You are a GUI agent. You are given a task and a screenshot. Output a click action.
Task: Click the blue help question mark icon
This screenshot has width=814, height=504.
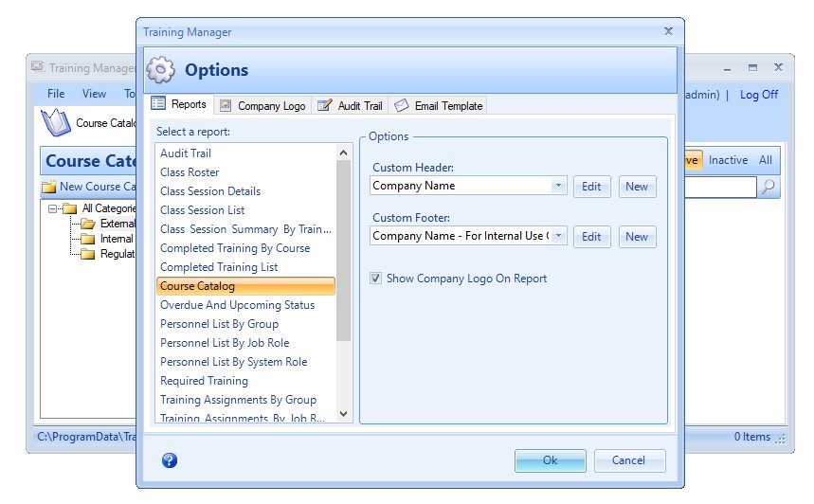point(170,460)
